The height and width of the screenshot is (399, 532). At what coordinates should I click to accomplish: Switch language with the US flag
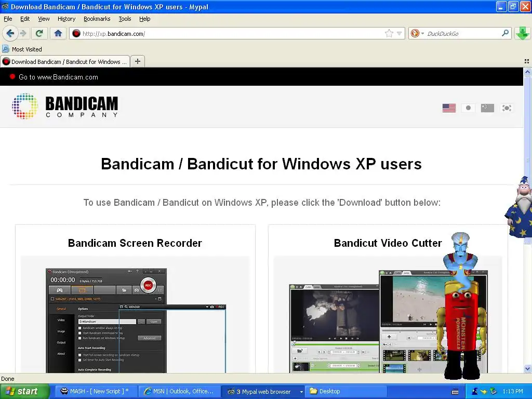[449, 108]
